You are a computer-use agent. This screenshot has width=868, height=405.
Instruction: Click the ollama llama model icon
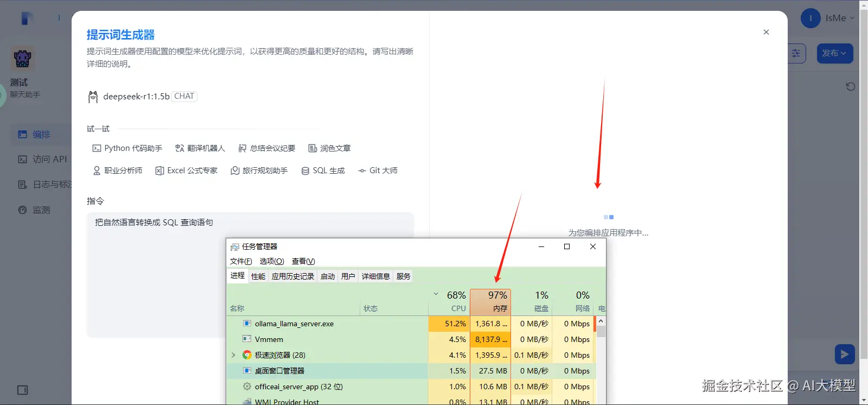(x=93, y=97)
